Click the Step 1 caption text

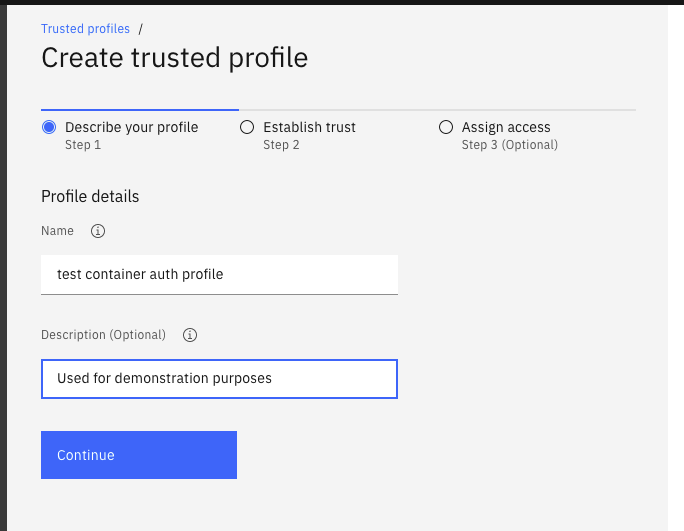coord(83,145)
